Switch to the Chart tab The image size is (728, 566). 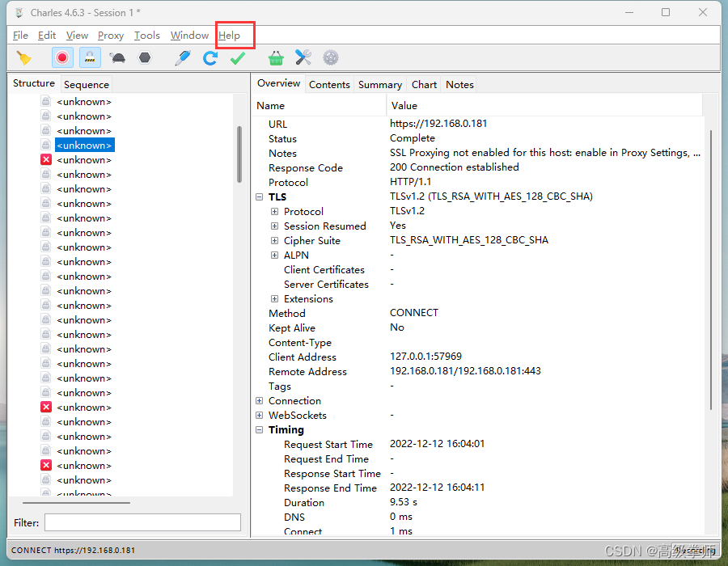click(x=424, y=84)
